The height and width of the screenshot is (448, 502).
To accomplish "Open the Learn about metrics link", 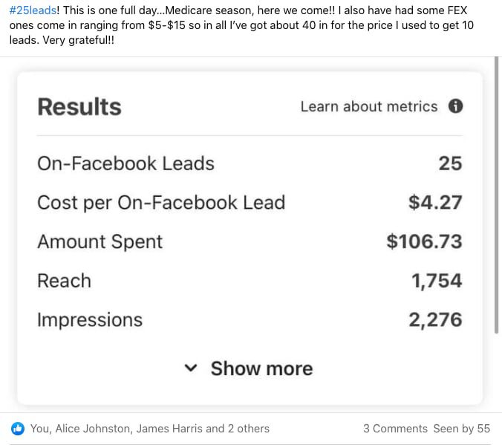I will coord(369,106).
